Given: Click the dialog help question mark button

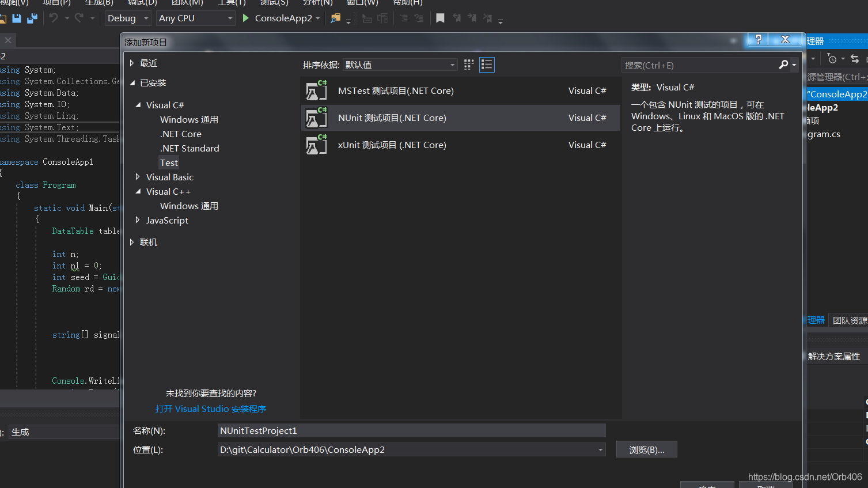Looking at the screenshot, I should [758, 39].
